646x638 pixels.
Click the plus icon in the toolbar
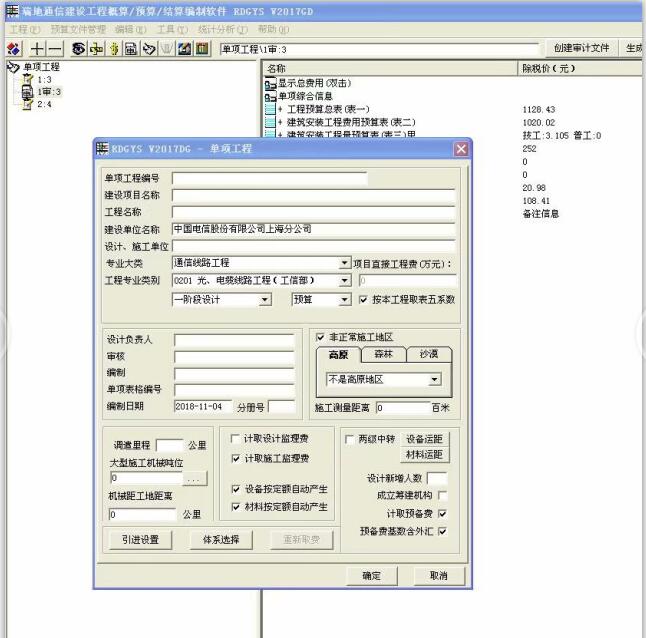[37, 49]
